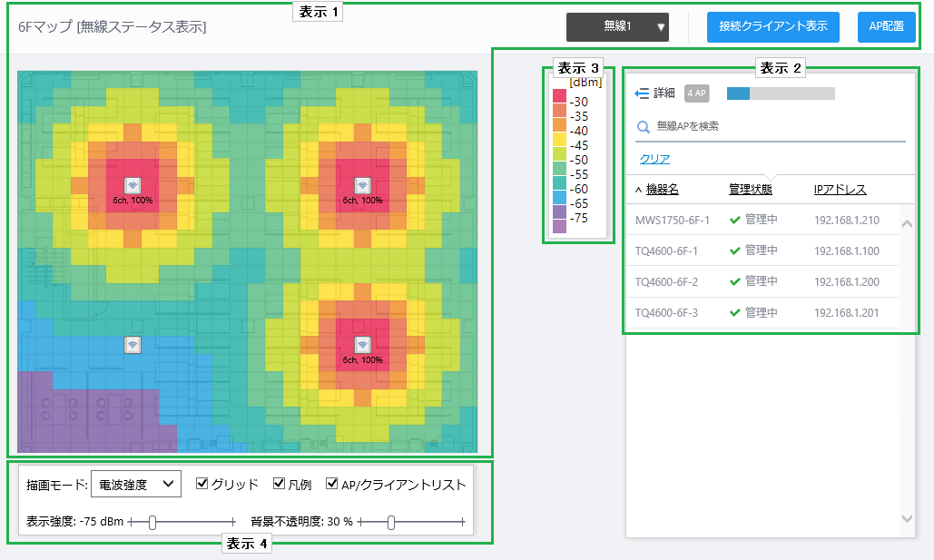Image resolution: width=934 pixels, height=560 pixels.
Task: Disable the AP/クライアントリスト checkbox
Action: tap(332, 485)
